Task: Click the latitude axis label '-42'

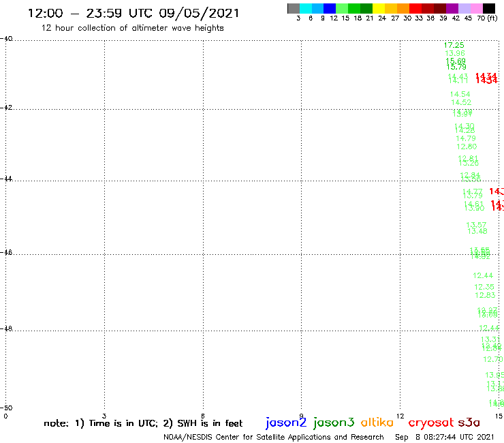Action: click(x=6, y=107)
